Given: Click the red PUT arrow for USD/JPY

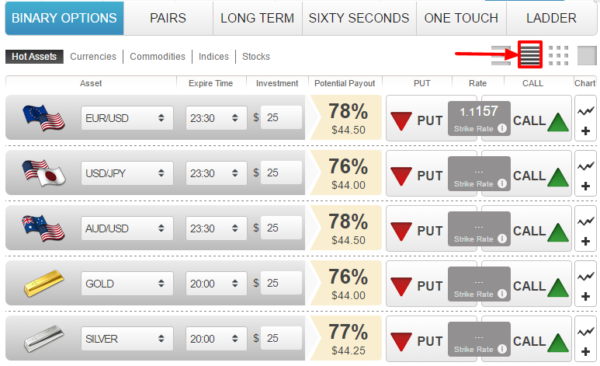Looking at the screenshot, I should [x=401, y=176].
